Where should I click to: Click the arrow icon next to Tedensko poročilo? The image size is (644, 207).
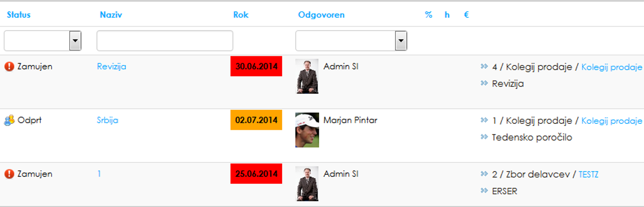484,137
